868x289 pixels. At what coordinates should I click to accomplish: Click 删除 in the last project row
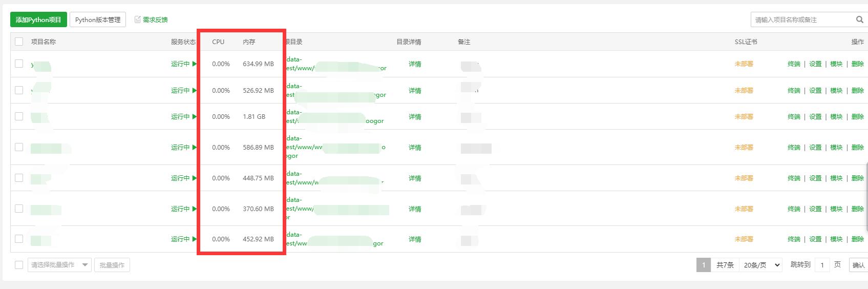[x=858, y=239]
